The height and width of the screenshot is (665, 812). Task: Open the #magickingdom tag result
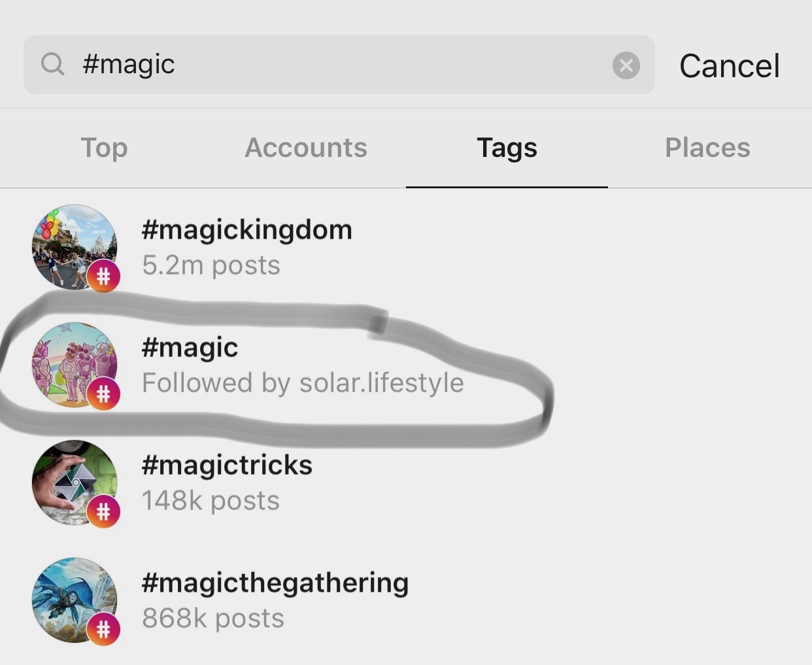(x=406, y=247)
